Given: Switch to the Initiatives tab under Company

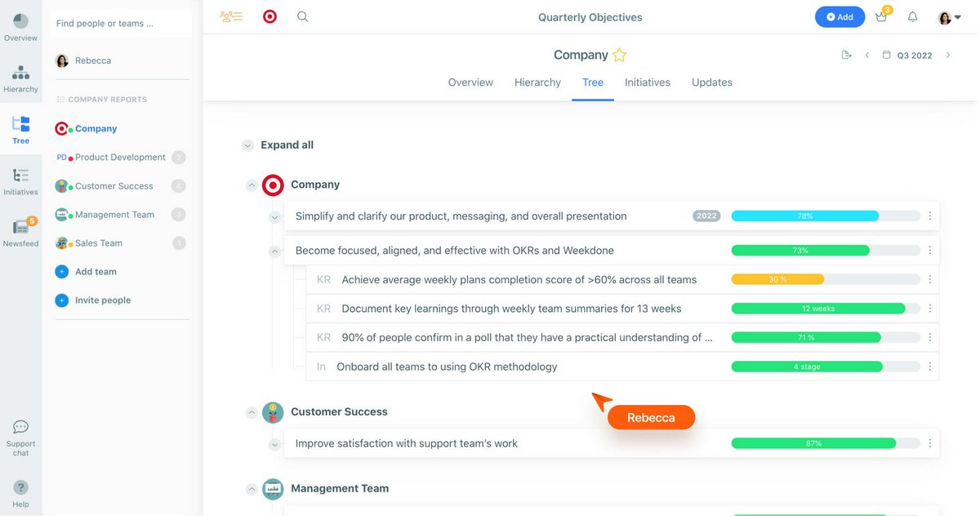Looking at the screenshot, I should click(648, 82).
